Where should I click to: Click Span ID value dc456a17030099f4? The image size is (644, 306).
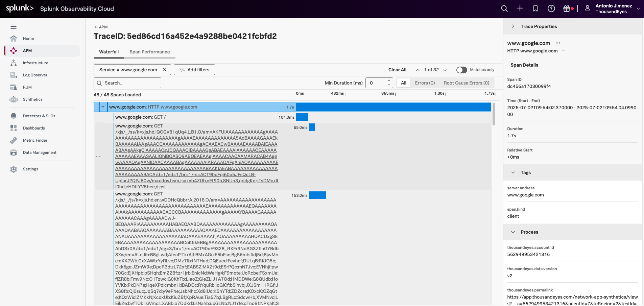click(529, 86)
